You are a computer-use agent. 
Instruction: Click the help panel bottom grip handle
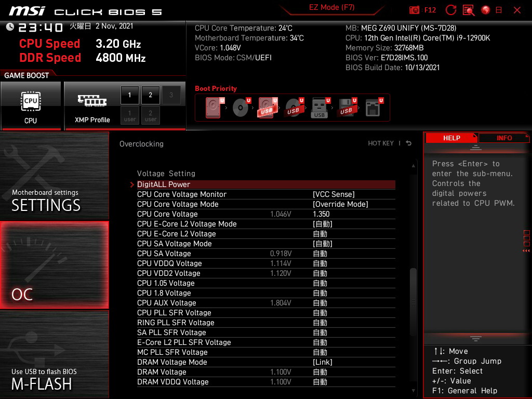(476, 338)
